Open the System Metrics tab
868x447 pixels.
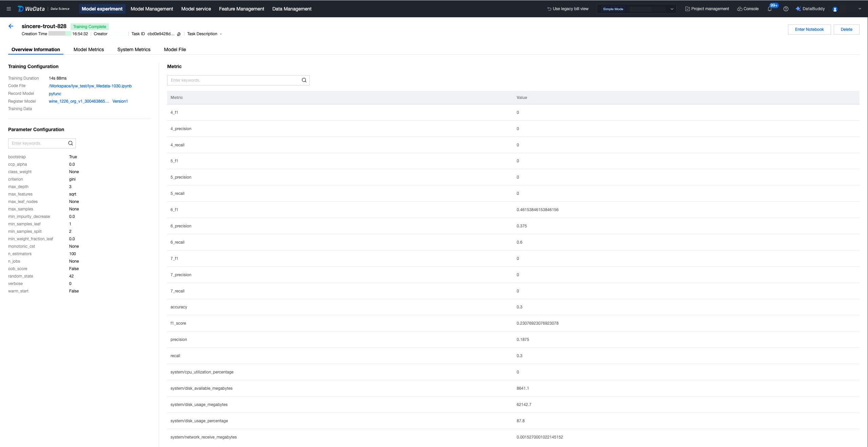(134, 49)
